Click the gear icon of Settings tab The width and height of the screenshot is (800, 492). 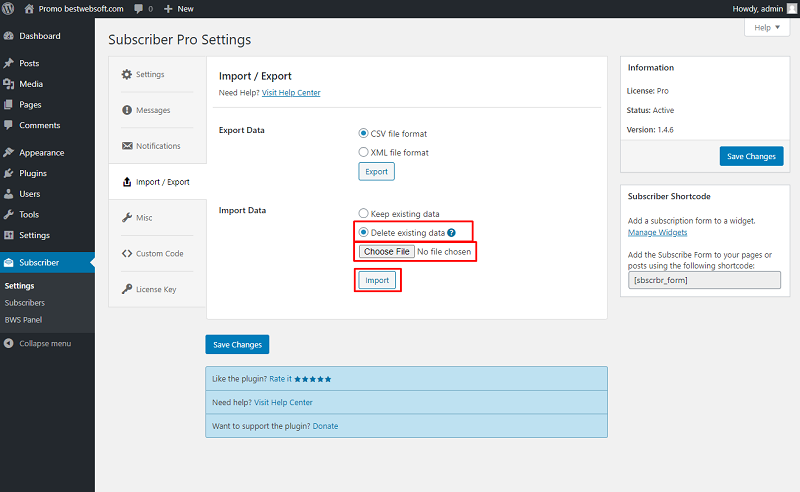click(127, 75)
